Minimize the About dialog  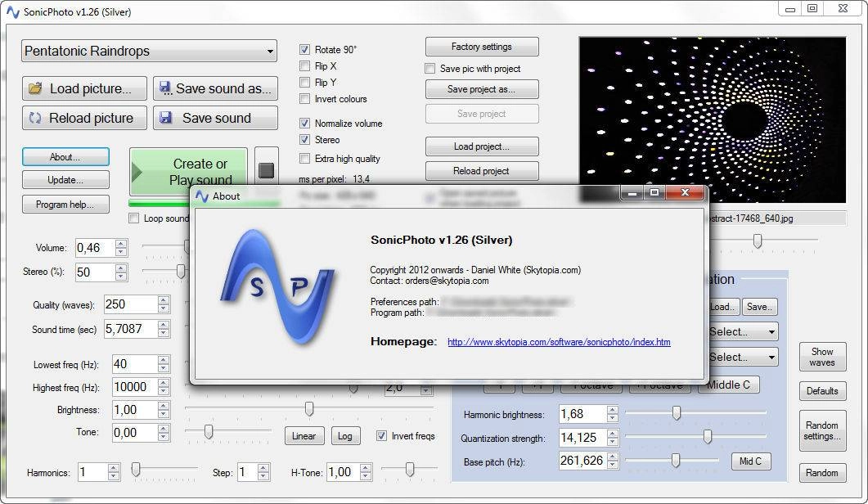click(x=632, y=193)
